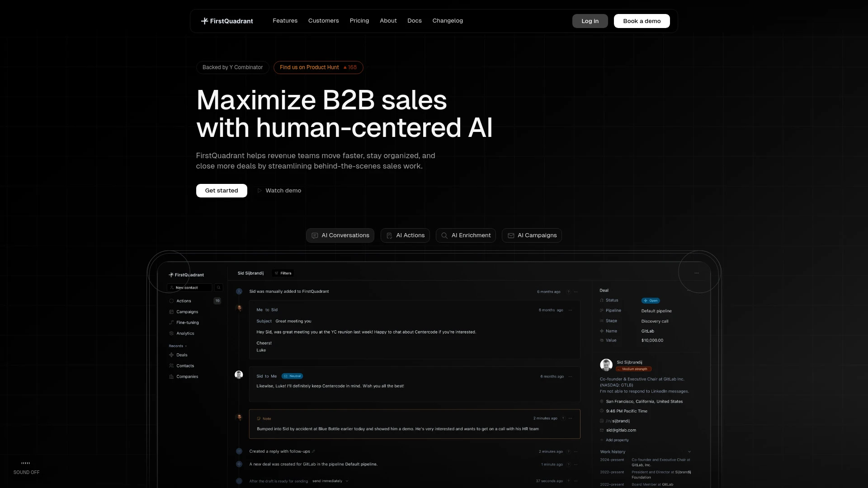Screen dimensions: 868x488
Task: Collapse the Work history section
Action: (x=689, y=451)
